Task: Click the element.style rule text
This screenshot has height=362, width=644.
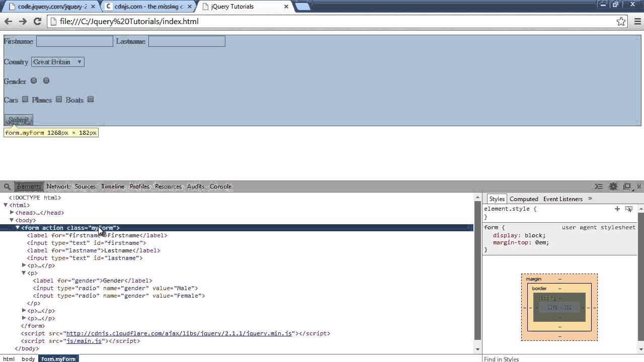Action: 510,209
